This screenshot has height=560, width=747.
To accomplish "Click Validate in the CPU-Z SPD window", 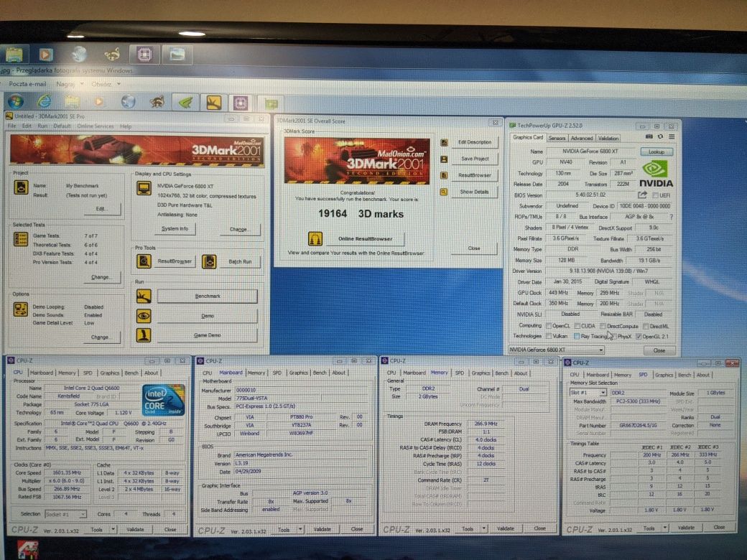I will [x=686, y=528].
